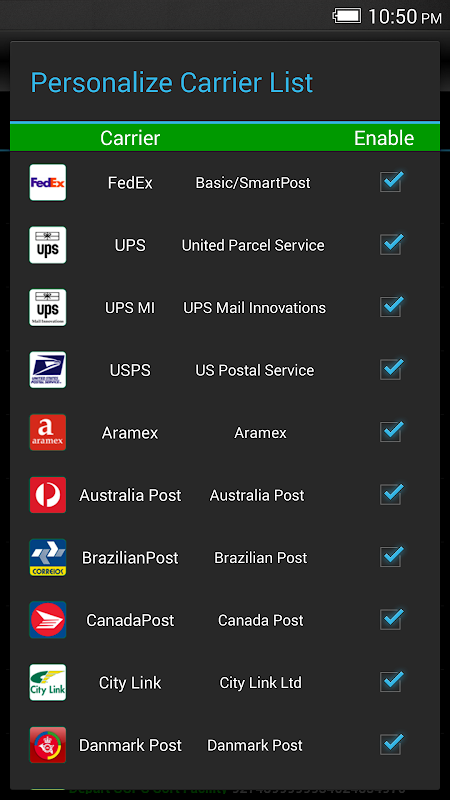The height and width of the screenshot is (800, 450).
Task: Select the red Aramex logo icon
Action: pyautogui.click(x=47, y=433)
